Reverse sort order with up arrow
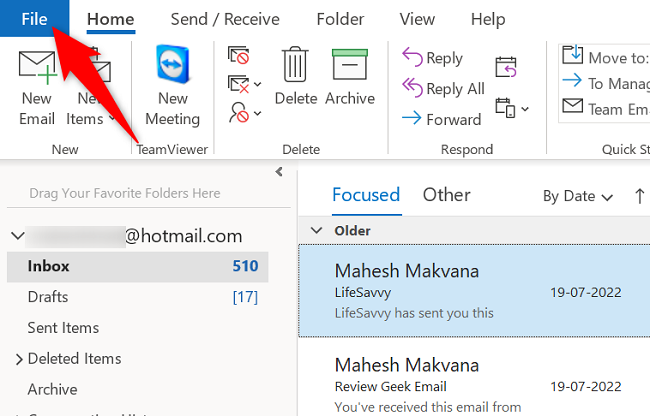650x416 pixels. pos(640,196)
